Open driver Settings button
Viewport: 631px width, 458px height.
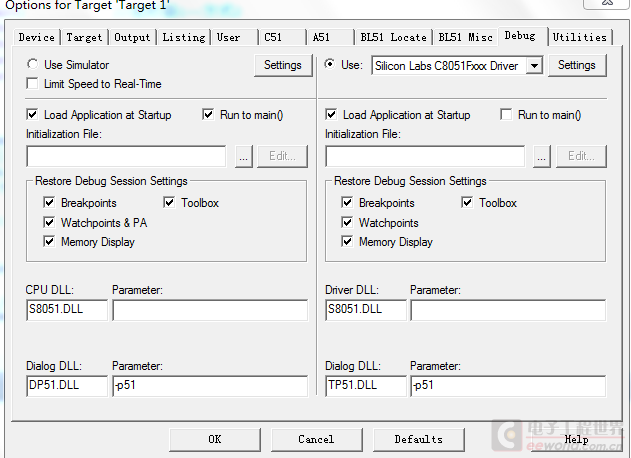[x=577, y=65]
